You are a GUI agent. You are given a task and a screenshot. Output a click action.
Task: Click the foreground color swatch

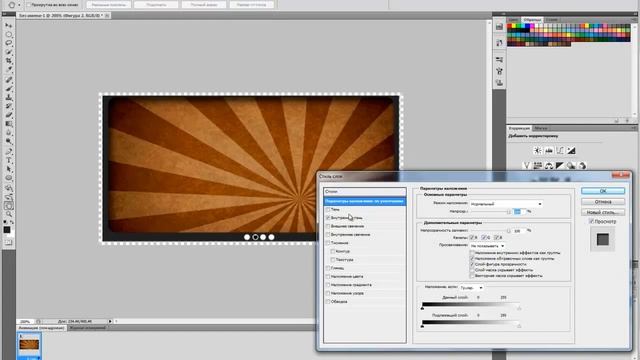(7, 230)
